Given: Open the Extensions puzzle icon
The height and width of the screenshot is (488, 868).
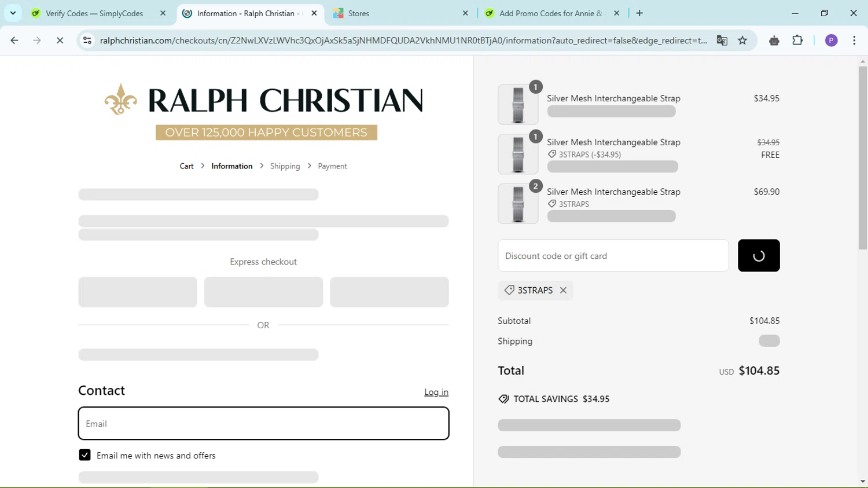Looking at the screenshot, I should (797, 41).
